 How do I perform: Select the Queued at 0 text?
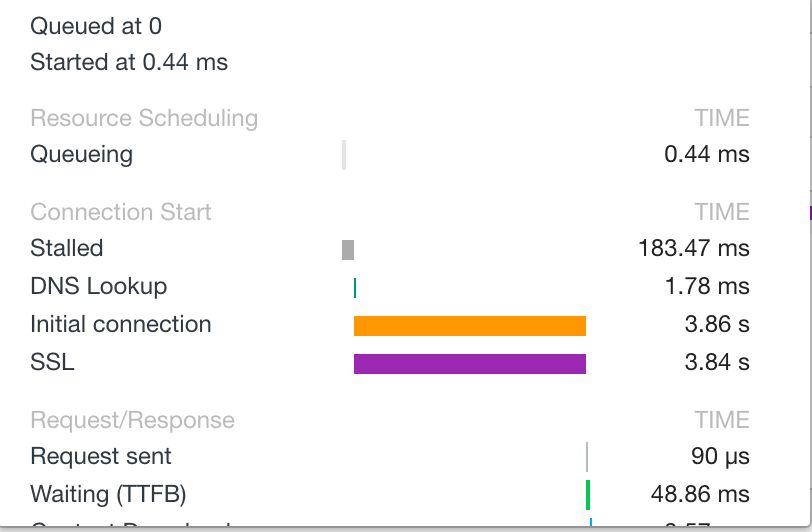tap(96, 26)
